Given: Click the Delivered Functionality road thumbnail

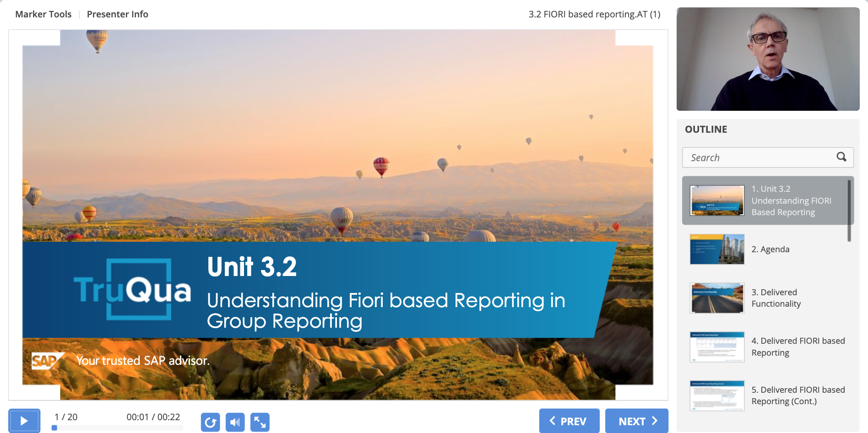Looking at the screenshot, I should (717, 298).
